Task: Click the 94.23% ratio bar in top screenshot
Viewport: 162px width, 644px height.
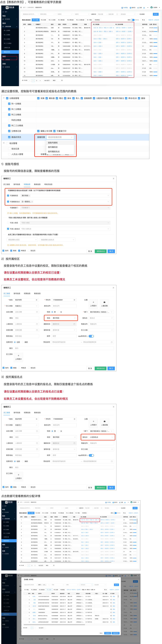Action: (x=155, y=32)
